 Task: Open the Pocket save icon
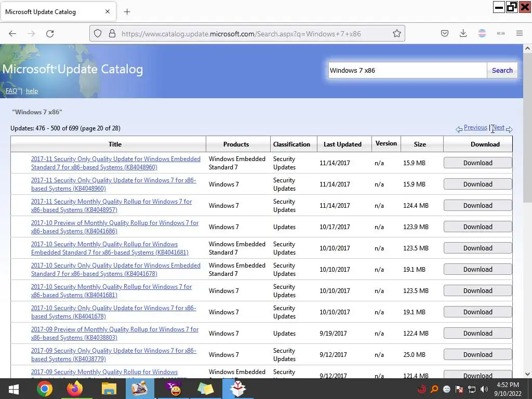pyautogui.click(x=445, y=33)
